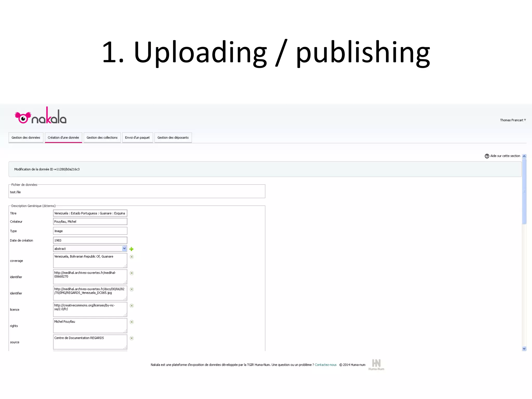
Task: Add a metadata field with the green plus icon
Action: pyautogui.click(x=131, y=249)
